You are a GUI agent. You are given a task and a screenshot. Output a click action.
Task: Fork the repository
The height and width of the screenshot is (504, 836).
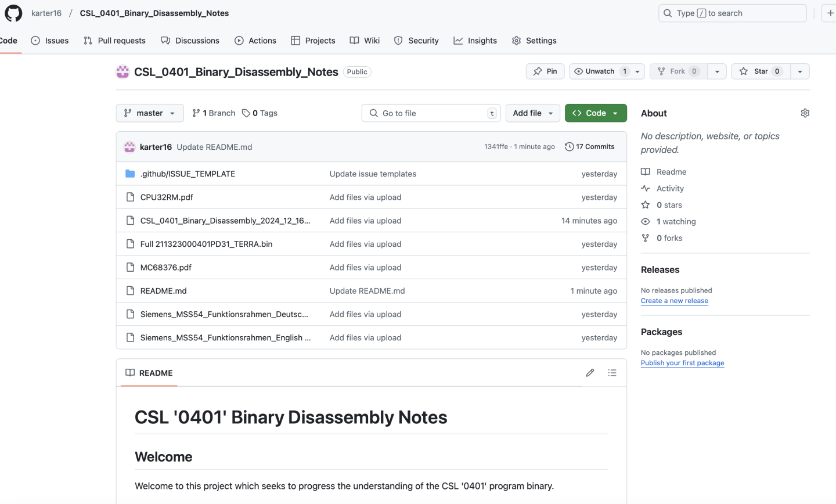coord(678,71)
